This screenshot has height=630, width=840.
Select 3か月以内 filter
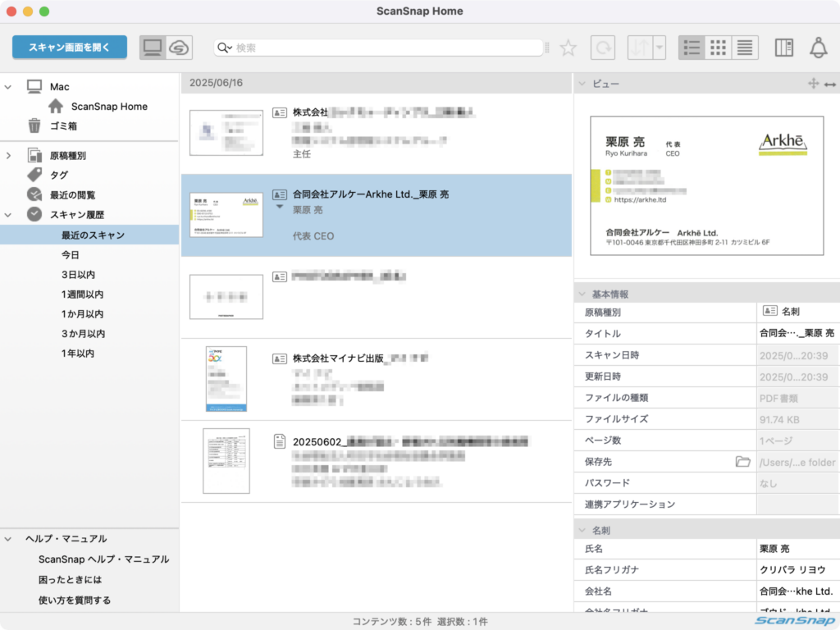pos(83,334)
